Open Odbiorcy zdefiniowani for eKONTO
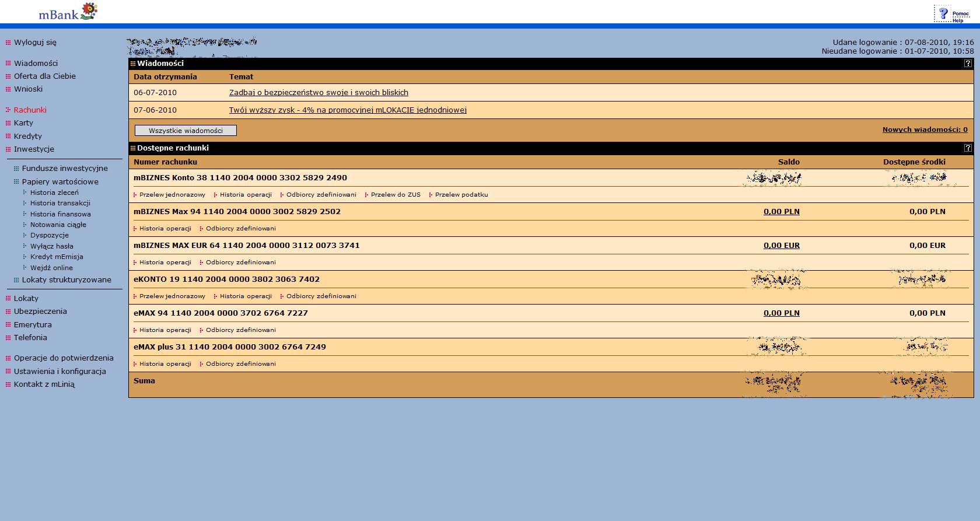980x521 pixels. [x=321, y=296]
